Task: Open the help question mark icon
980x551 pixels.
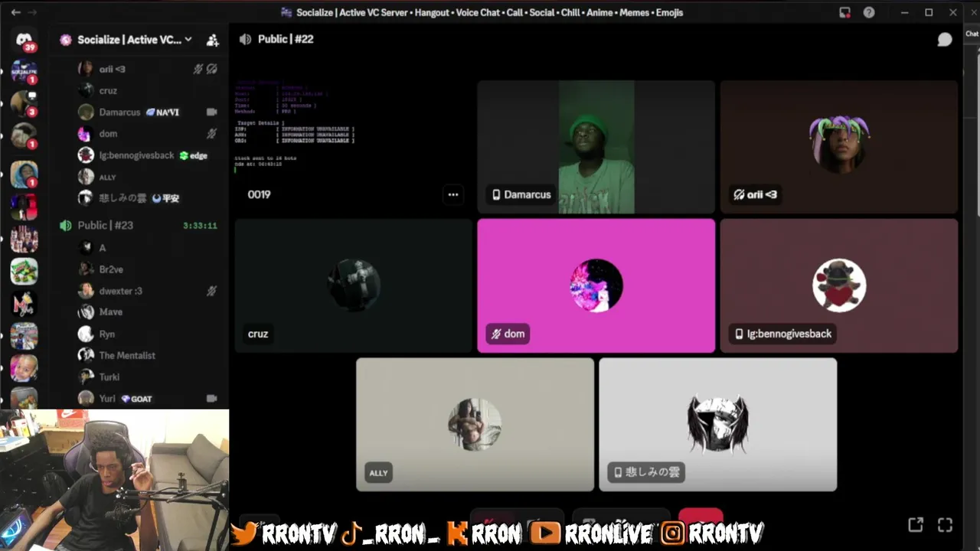Action: click(x=869, y=12)
